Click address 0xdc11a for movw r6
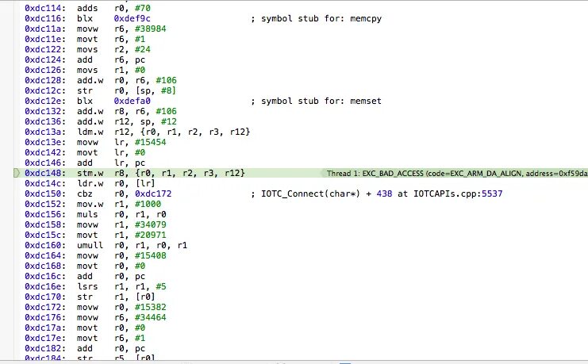588x364 pixels. click(45, 29)
